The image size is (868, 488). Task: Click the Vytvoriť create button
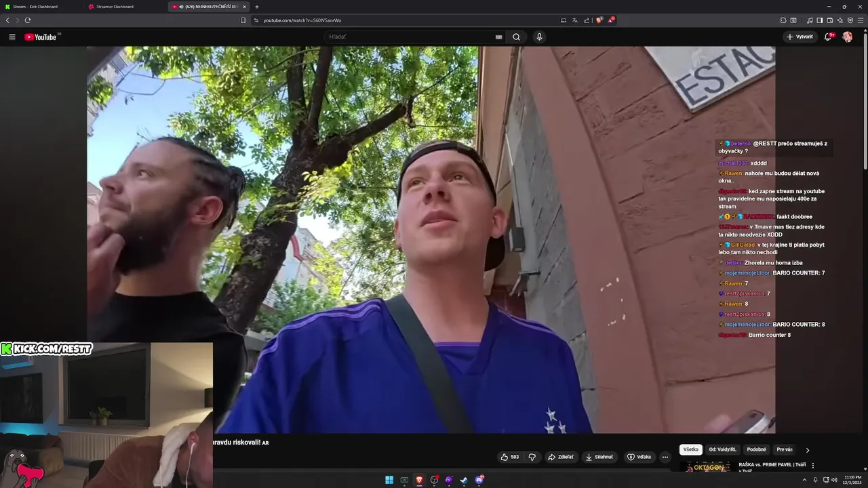click(x=800, y=37)
